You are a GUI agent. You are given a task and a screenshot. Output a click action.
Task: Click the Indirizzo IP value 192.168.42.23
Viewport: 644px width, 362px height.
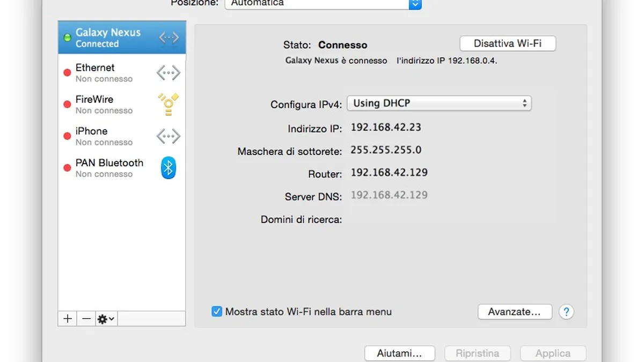(x=386, y=128)
